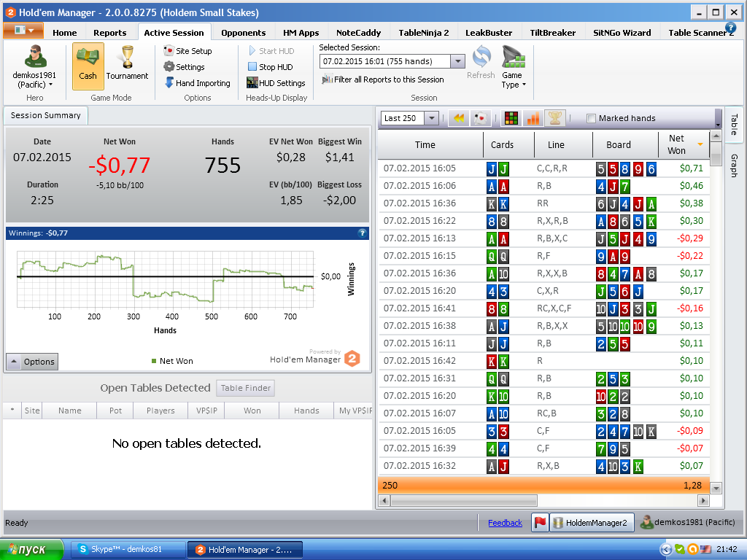Viewport: 747px width, 560px height.
Task: Open the HM Apps tab
Action: 301,33
